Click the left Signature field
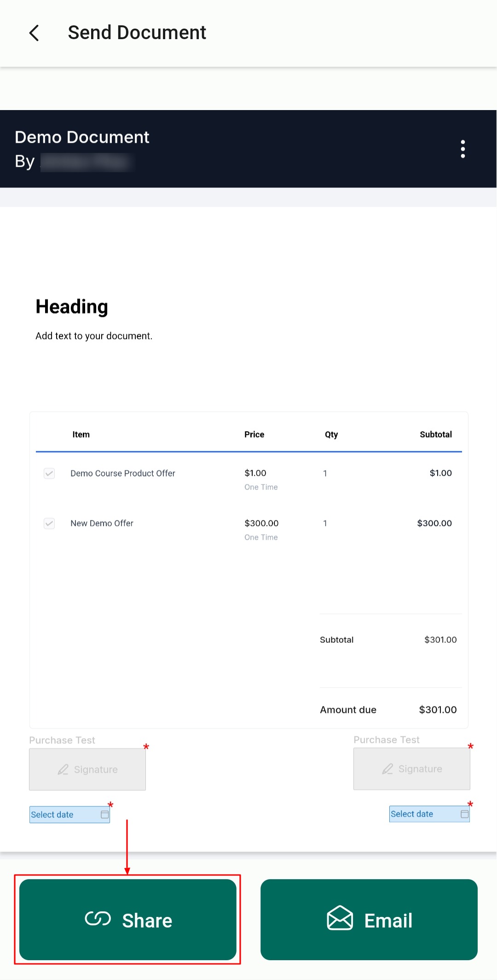The width and height of the screenshot is (497, 980). click(x=87, y=770)
